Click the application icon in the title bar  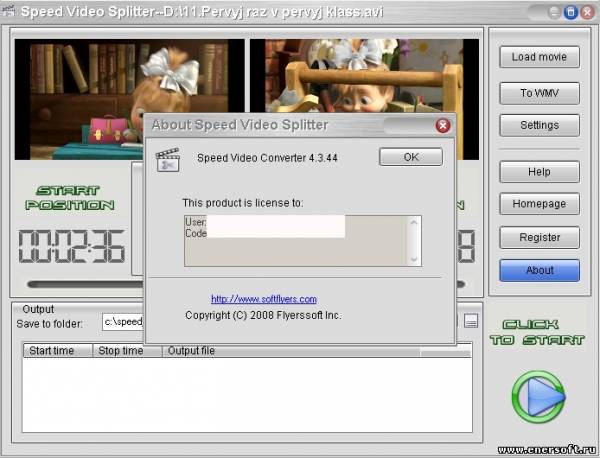coord(8,11)
